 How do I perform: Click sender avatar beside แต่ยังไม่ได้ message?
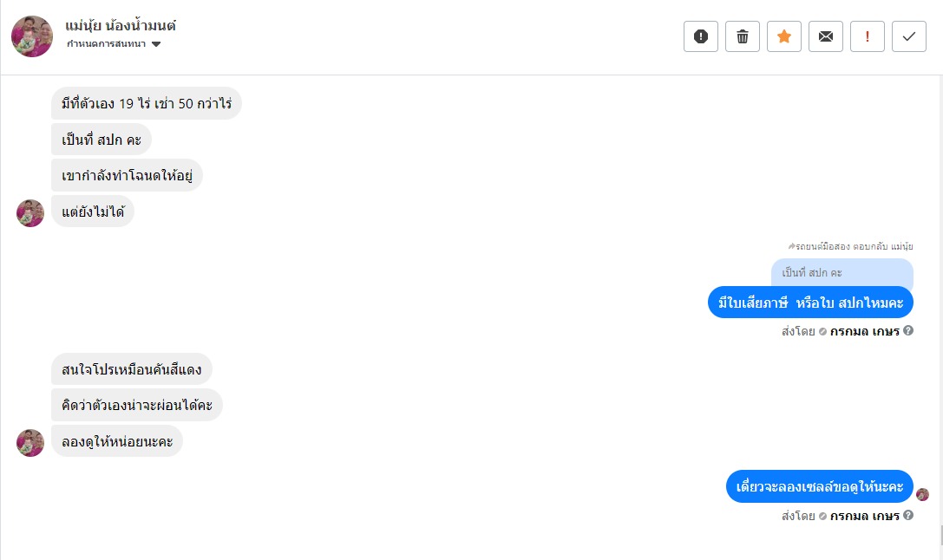tap(30, 213)
